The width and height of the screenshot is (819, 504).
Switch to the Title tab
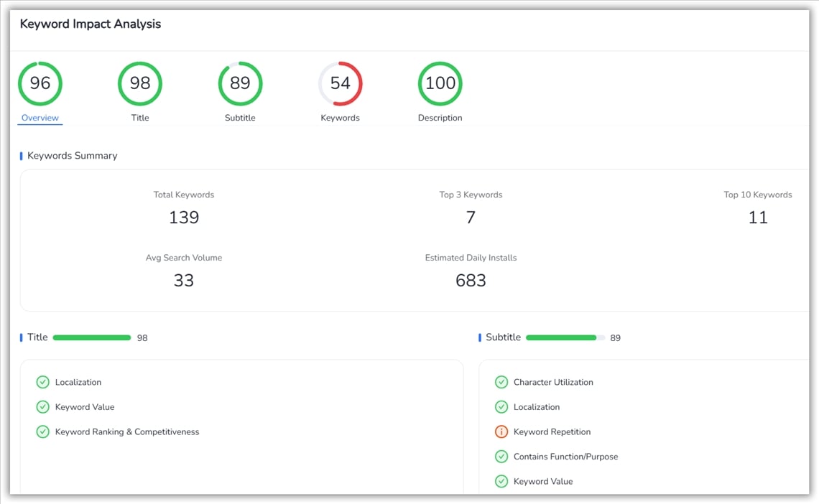tap(139, 117)
